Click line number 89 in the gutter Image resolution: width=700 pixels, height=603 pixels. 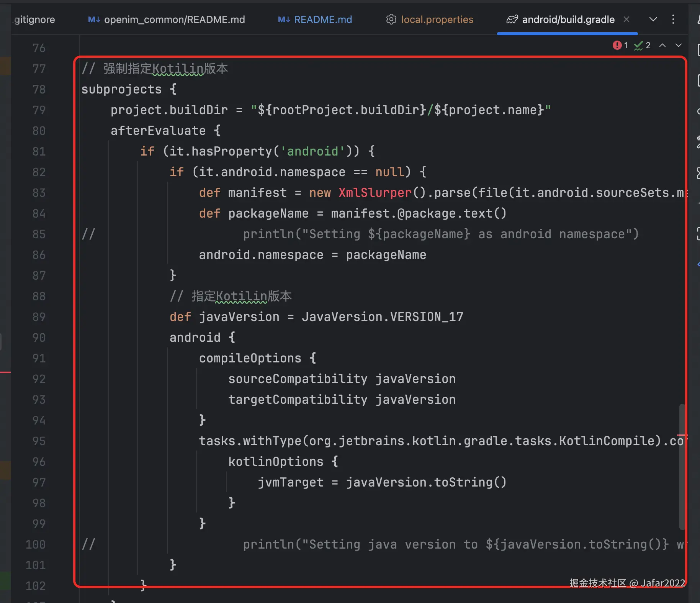(x=39, y=317)
